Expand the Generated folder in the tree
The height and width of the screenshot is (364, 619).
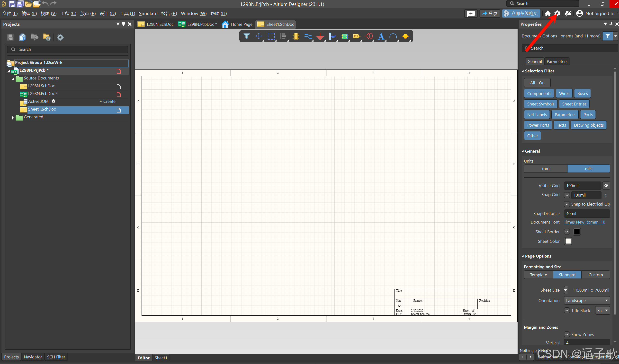pos(13,118)
